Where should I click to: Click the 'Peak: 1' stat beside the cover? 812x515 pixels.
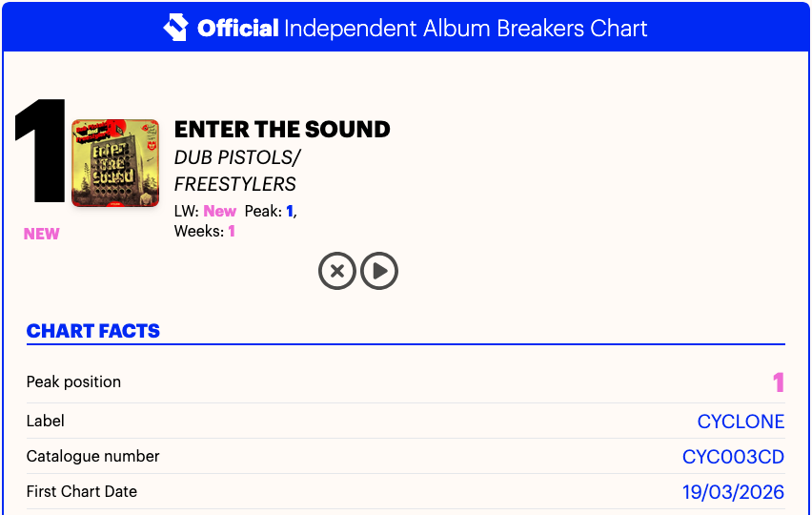[270, 212]
